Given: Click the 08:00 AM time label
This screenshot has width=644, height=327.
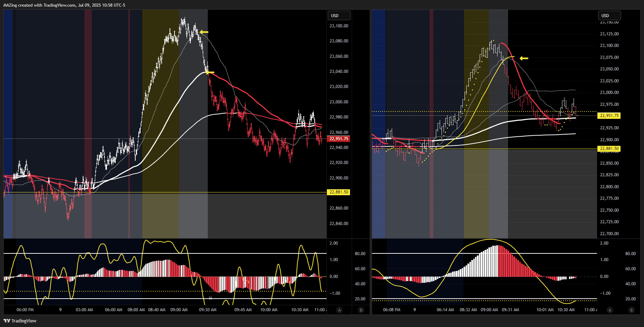Looking at the screenshot, I should coord(136,310).
